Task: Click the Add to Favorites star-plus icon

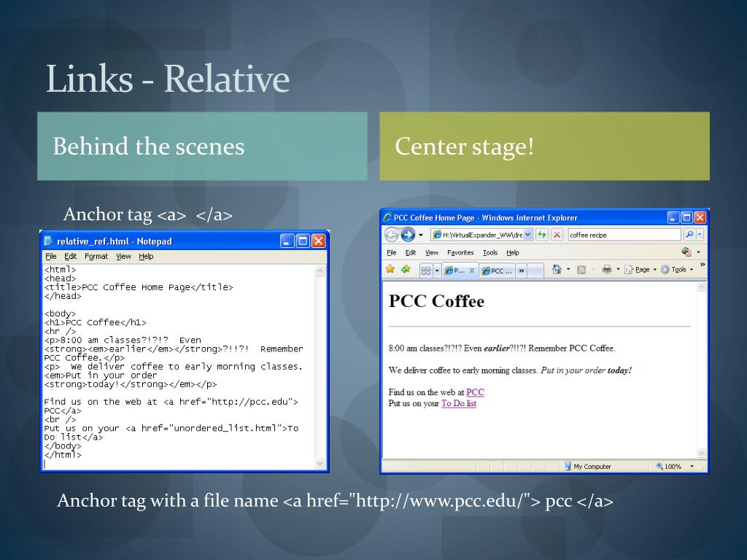Action: coord(406,270)
